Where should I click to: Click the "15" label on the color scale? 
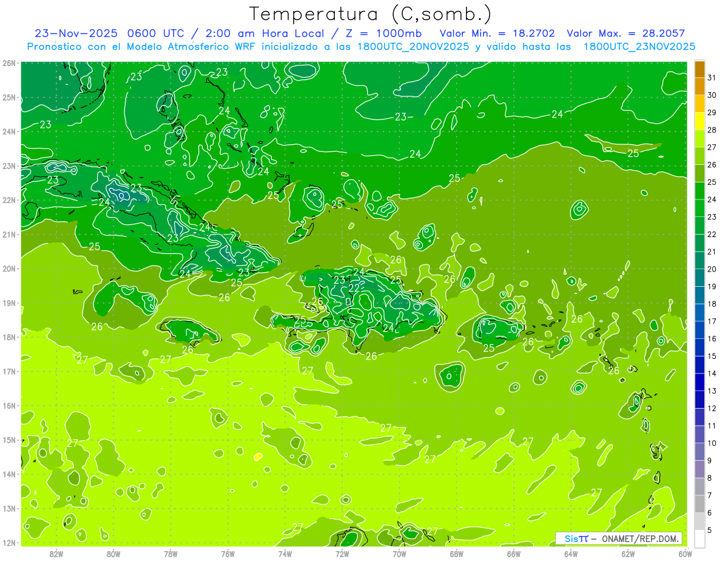click(712, 356)
